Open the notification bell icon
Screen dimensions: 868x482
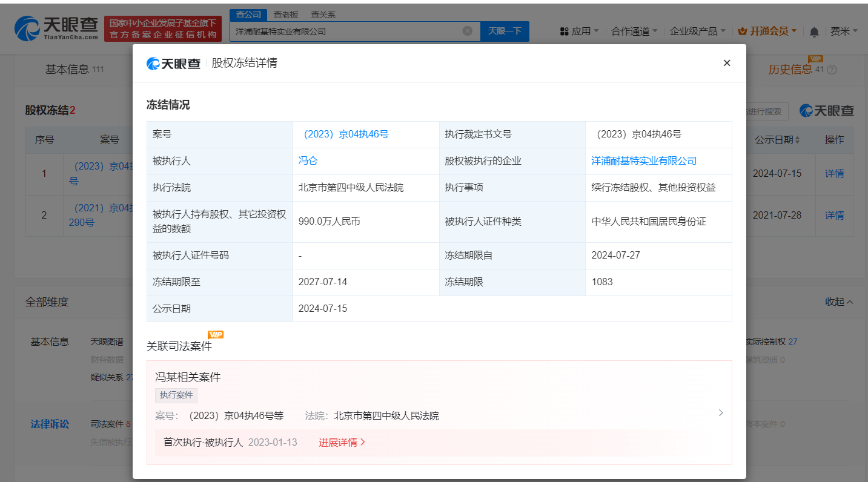(814, 31)
